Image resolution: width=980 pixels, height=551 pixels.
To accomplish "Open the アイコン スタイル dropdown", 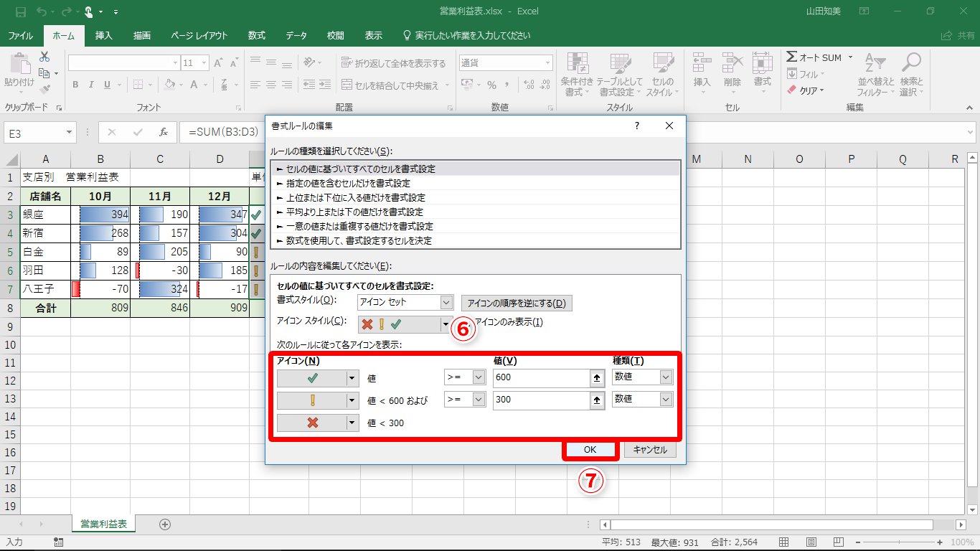I will click(x=446, y=324).
